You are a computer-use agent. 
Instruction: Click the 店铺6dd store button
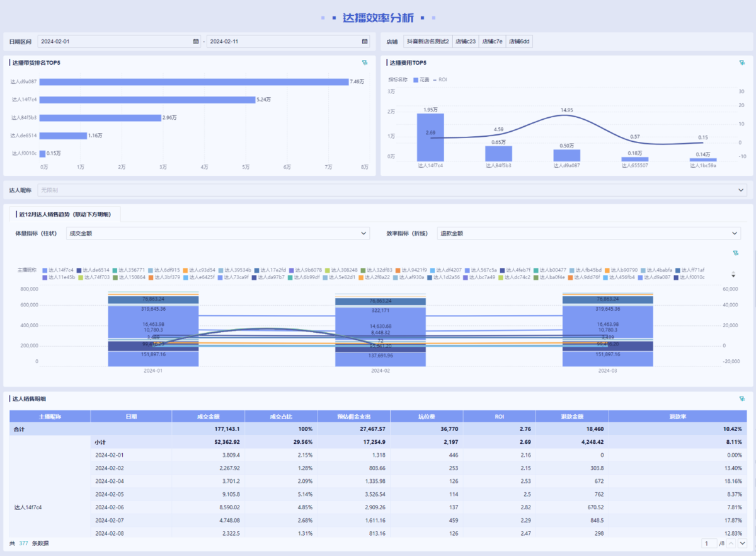[520, 42]
